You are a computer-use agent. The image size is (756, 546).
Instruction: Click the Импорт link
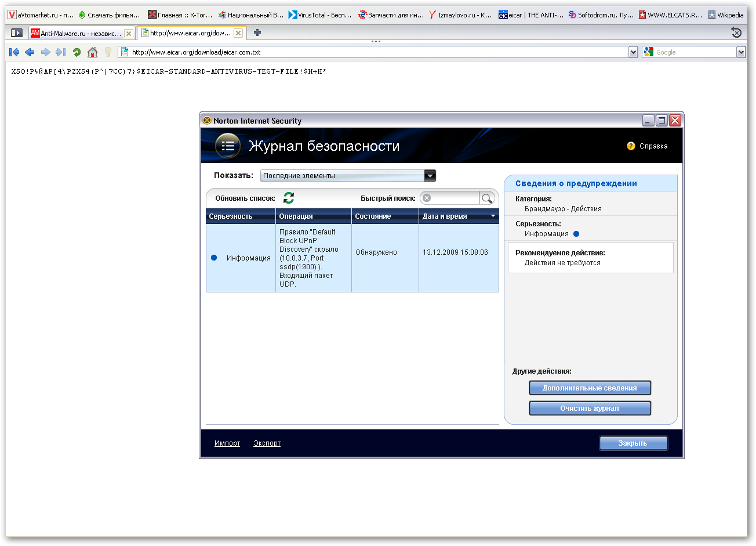point(227,443)
